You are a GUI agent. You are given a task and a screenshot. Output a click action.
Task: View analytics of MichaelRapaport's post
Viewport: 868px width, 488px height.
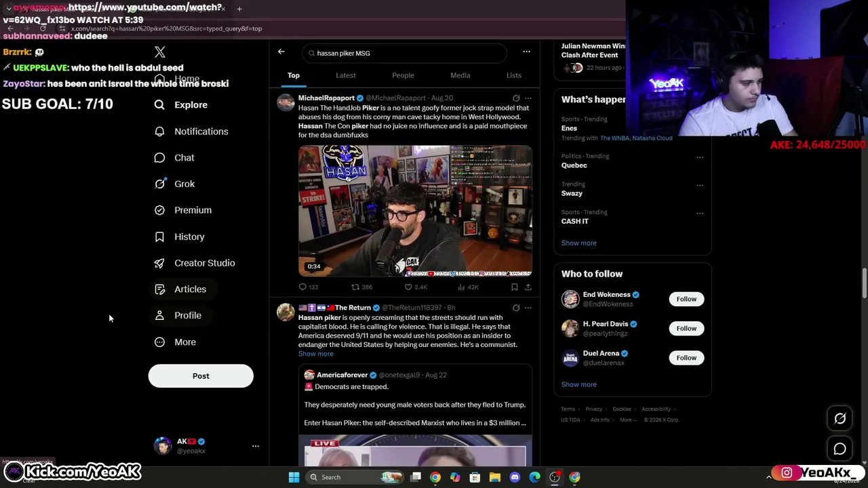pyautogui.click(x=469, y=287)
